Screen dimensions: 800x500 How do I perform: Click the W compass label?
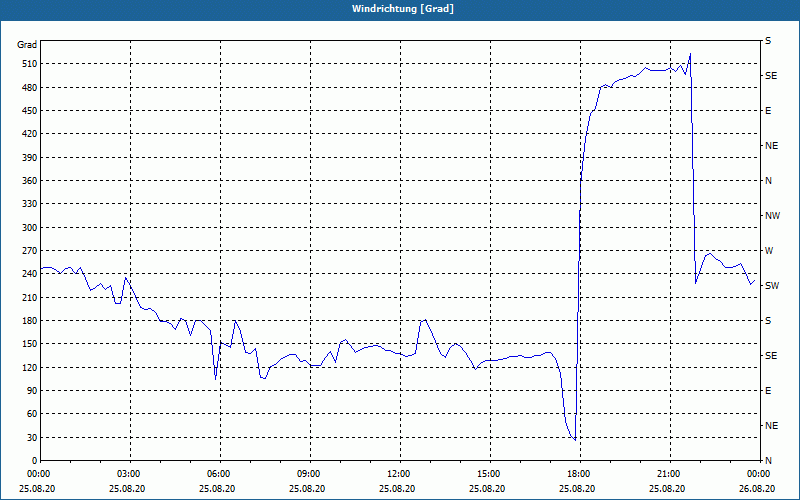(769, 251)
